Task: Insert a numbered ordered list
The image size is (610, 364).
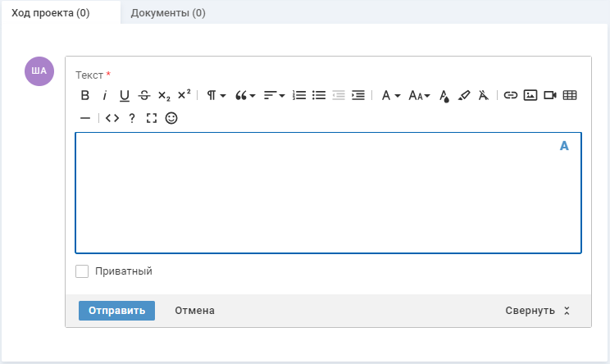Action: pos(299,95)
